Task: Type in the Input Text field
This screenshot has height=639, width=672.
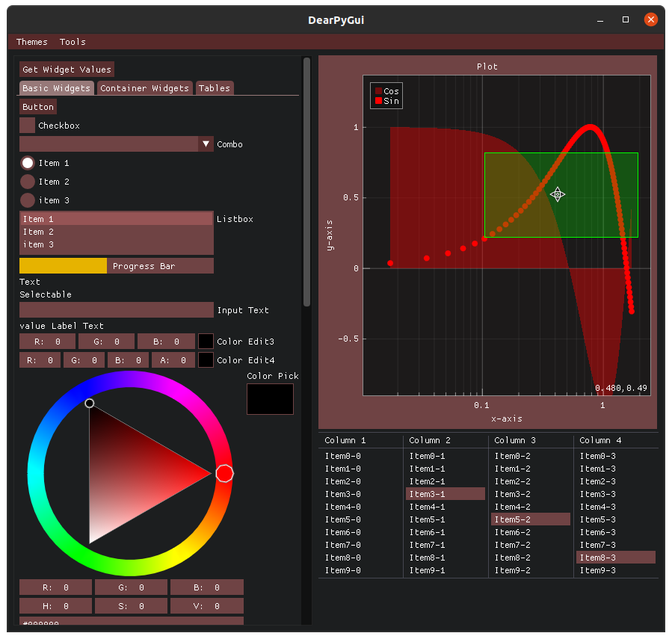Action: [x=116, y=310]
